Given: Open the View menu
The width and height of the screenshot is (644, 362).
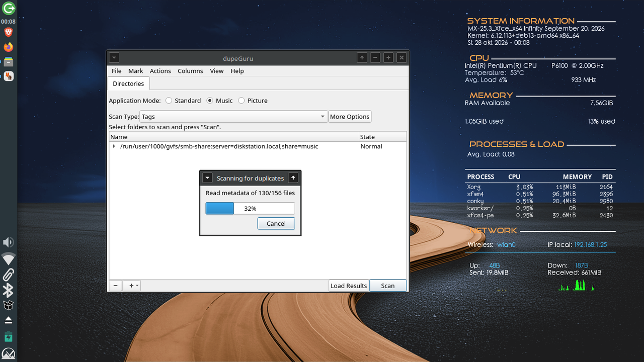Looking at the screenshot, I should point(217,71).
